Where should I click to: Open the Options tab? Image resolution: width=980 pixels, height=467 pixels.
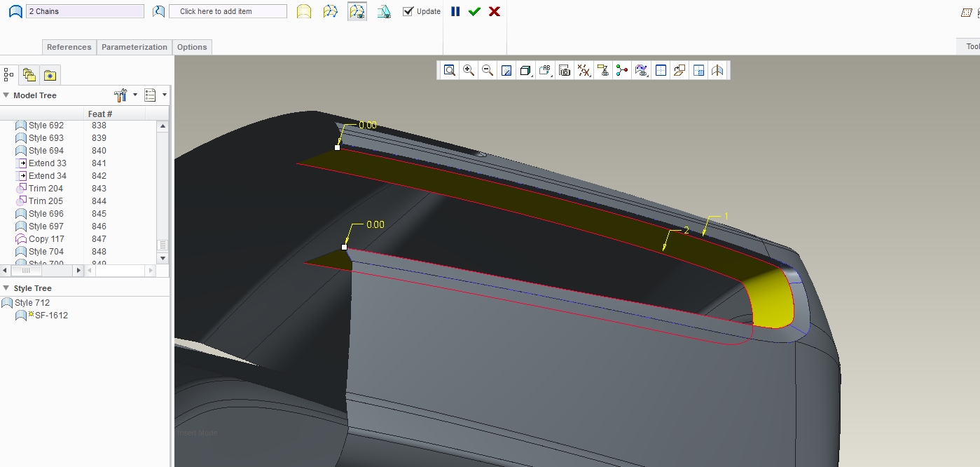(x=192, y=47)
